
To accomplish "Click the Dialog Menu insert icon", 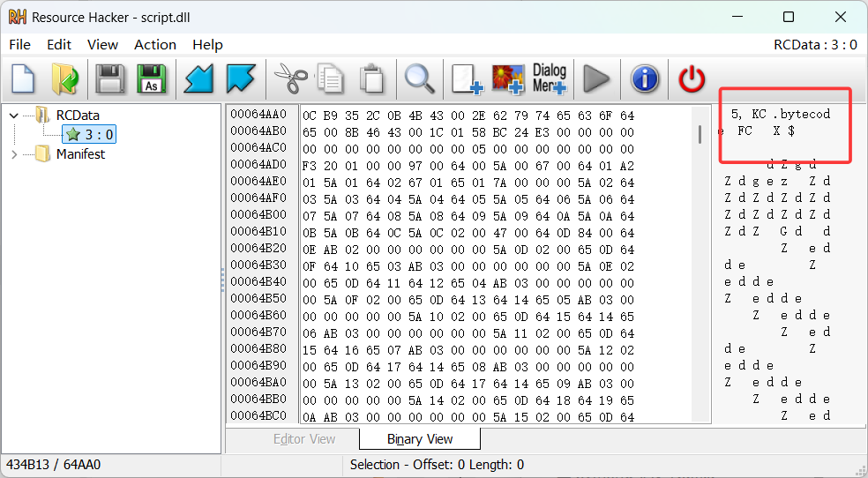I will pyautogui.click(x=550, y=78).
